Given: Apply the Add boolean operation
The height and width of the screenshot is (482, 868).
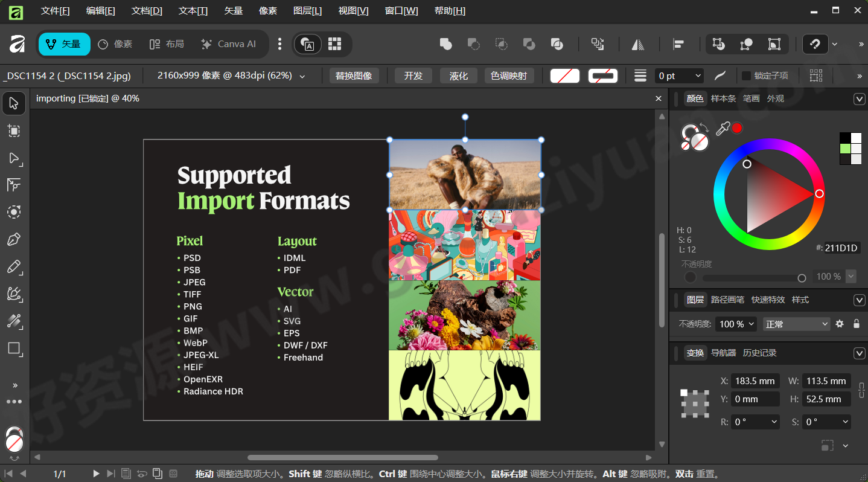Looking at the screenshot, I should click(x=446, y=43).
